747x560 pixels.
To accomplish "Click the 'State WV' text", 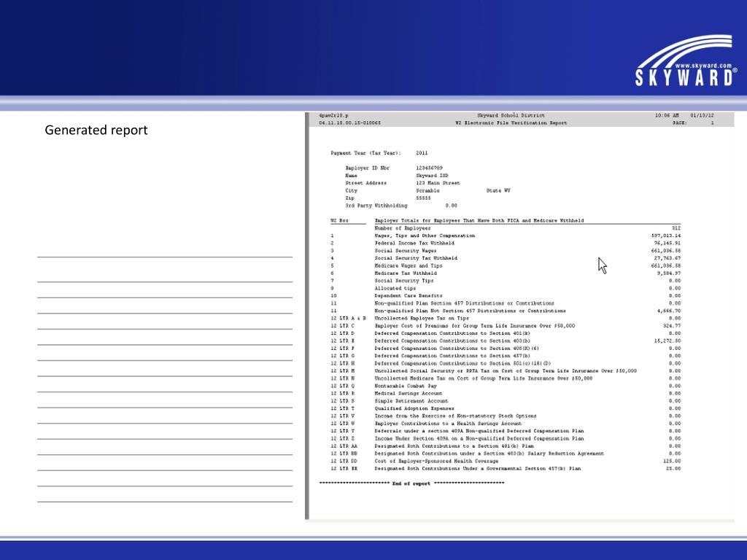I will click(498, 190).
